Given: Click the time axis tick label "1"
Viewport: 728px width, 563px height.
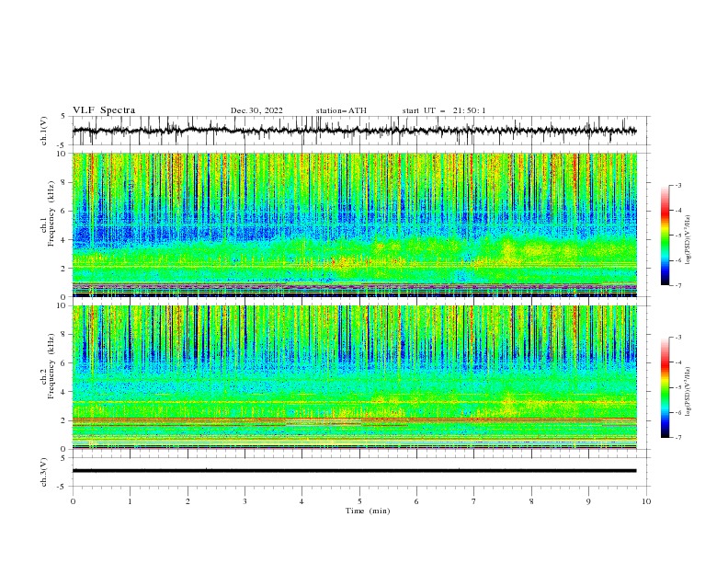Looking at the screenshot, I should pyautogui.click(x=130, y=501).
